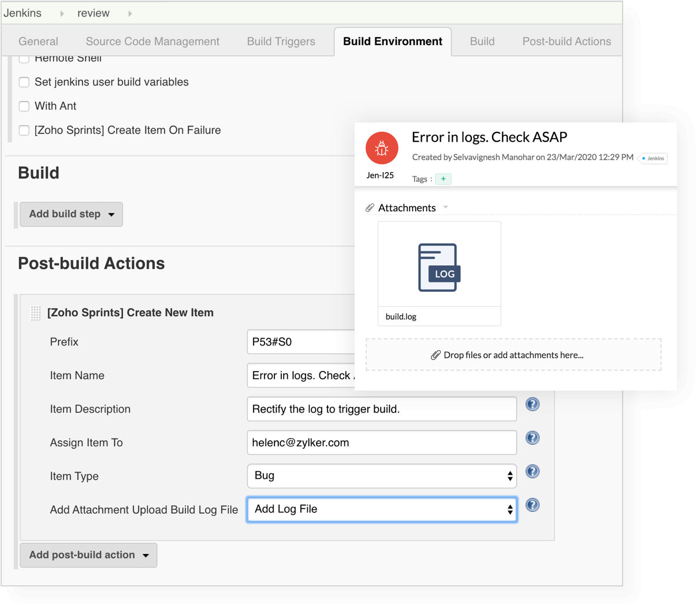Click the build.log file name label
Screen dimensions: 700x609
401,317
